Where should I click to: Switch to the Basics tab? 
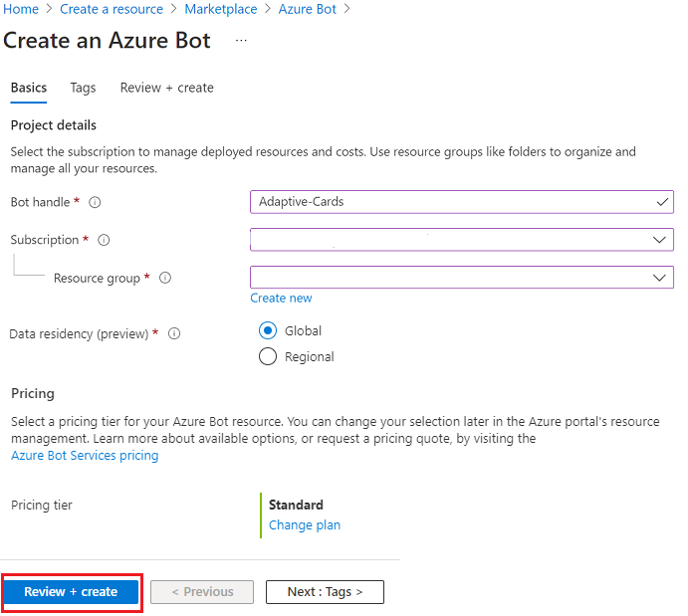29,88
